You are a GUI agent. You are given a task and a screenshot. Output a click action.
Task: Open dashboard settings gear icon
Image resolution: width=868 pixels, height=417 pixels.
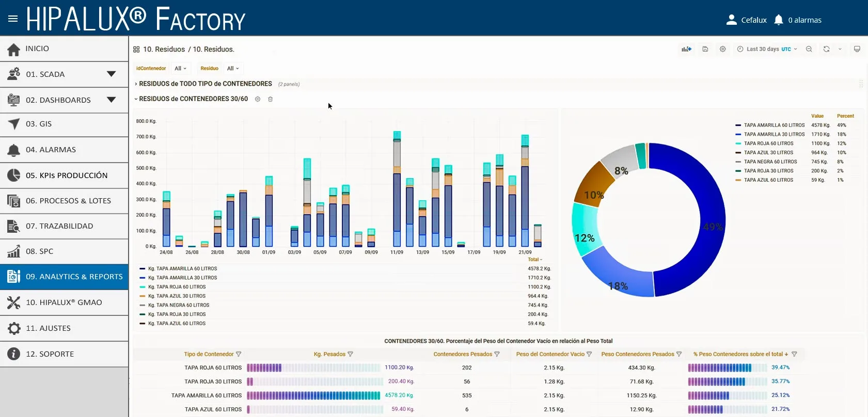pyautogui.click(x=722, y=49)
